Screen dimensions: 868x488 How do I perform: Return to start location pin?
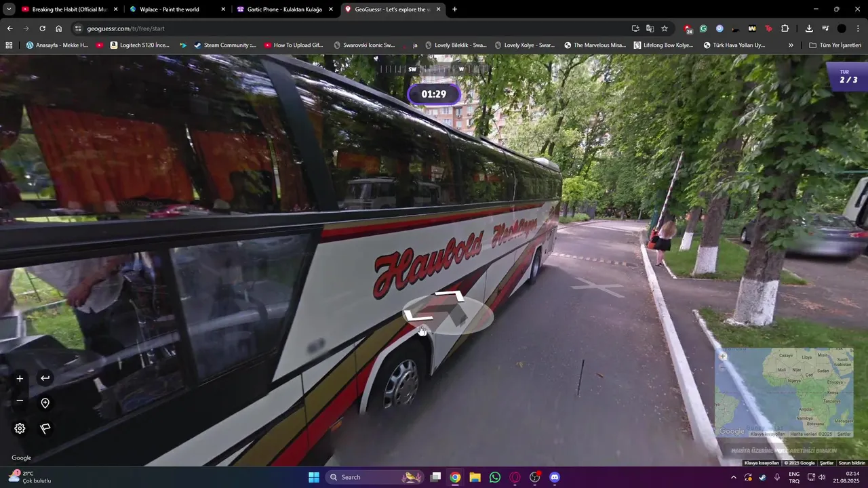click(x=45, y=403)
